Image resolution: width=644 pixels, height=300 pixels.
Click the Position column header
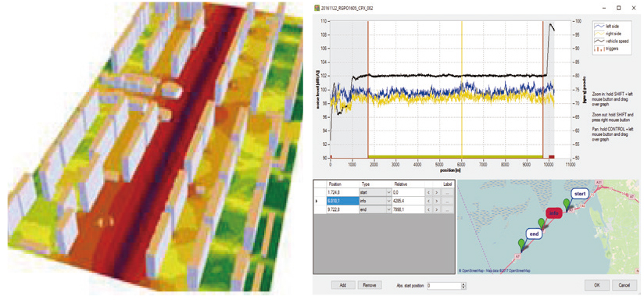342,184
